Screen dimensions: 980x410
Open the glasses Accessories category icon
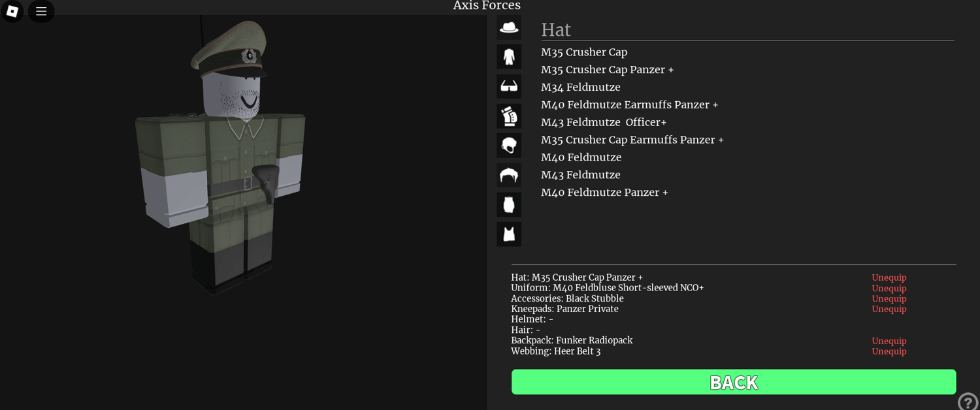point(509,86)
